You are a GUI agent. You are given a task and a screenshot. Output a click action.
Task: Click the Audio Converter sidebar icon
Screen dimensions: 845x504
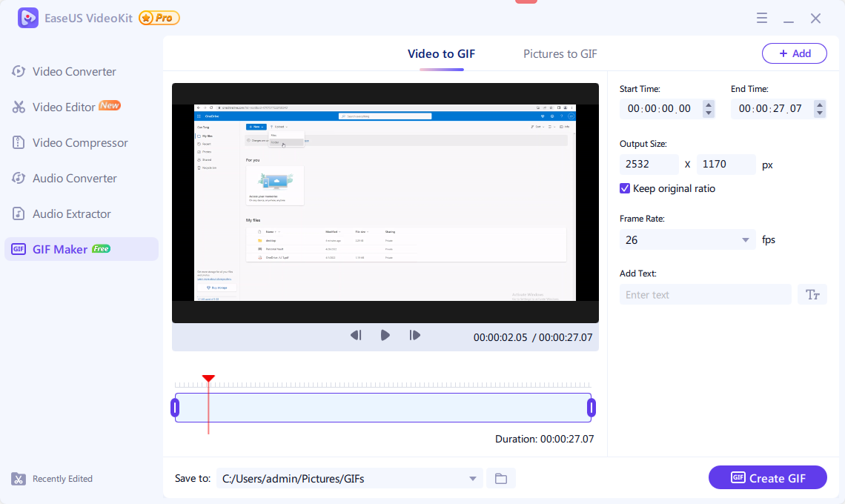(19, 178)
